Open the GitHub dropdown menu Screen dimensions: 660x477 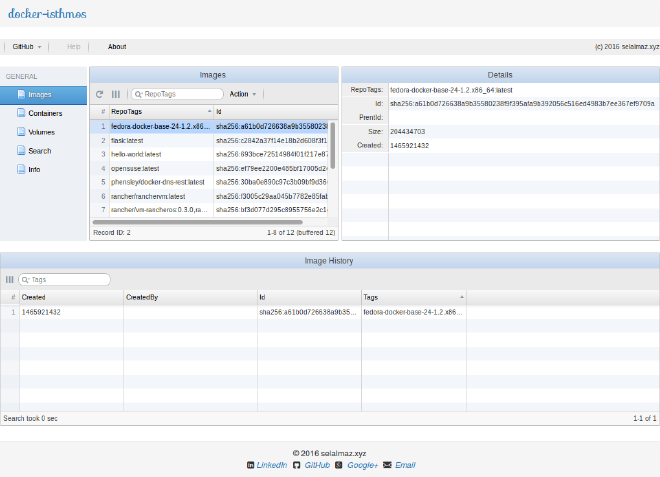[x=27, y=47]
